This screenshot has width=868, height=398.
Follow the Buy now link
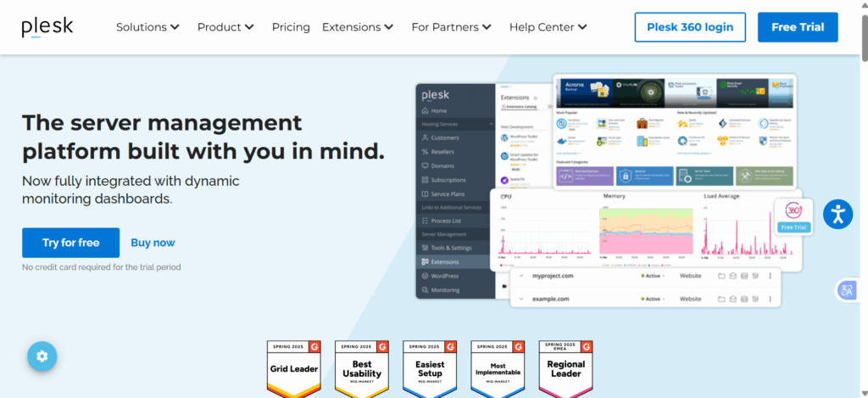[153, 243]
